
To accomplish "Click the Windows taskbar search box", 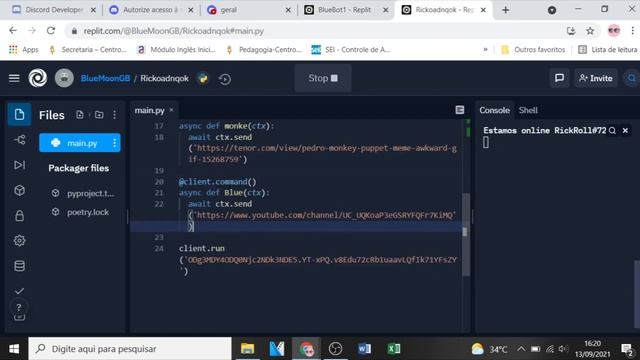I will pos(130,349).
